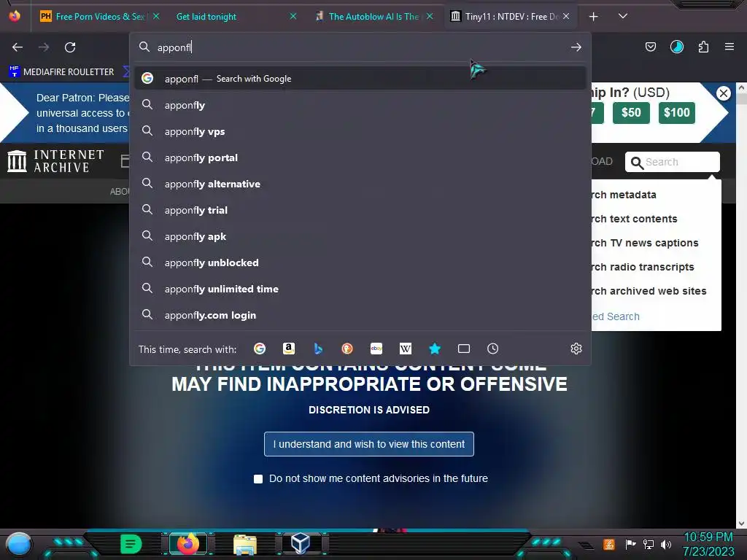Select 'Search radio transcripts' option
This screenshot has width=747, height=560.
643,267
